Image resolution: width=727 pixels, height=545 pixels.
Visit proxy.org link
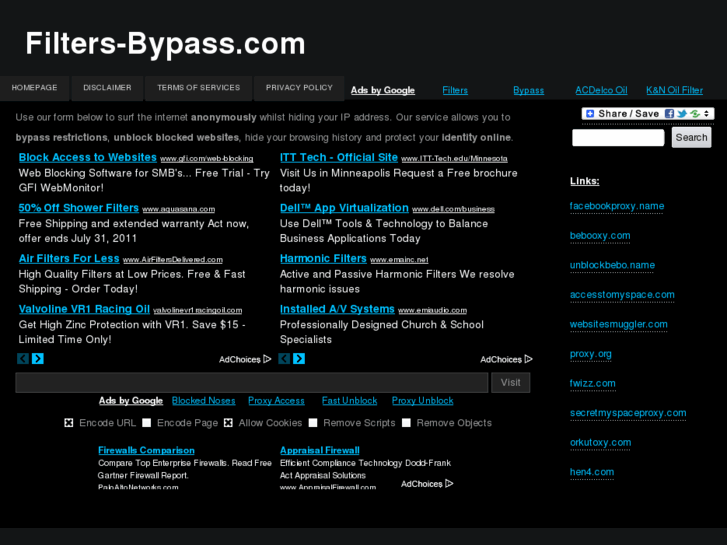click(590, 354)
